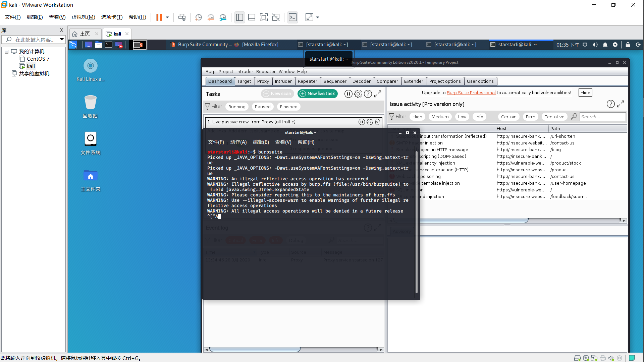The height and width of the screenshot is (362, 644).
Task: Send Ctrl+Alt+Del to the VM
Action: point(182,17)
